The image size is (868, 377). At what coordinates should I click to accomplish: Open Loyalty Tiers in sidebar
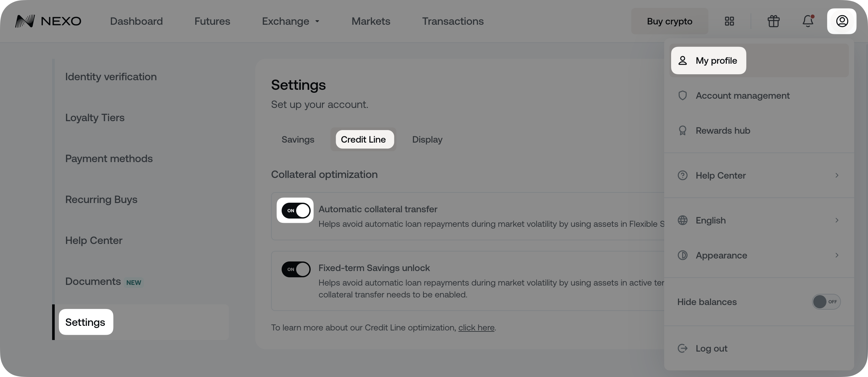[x=95, y=118]
